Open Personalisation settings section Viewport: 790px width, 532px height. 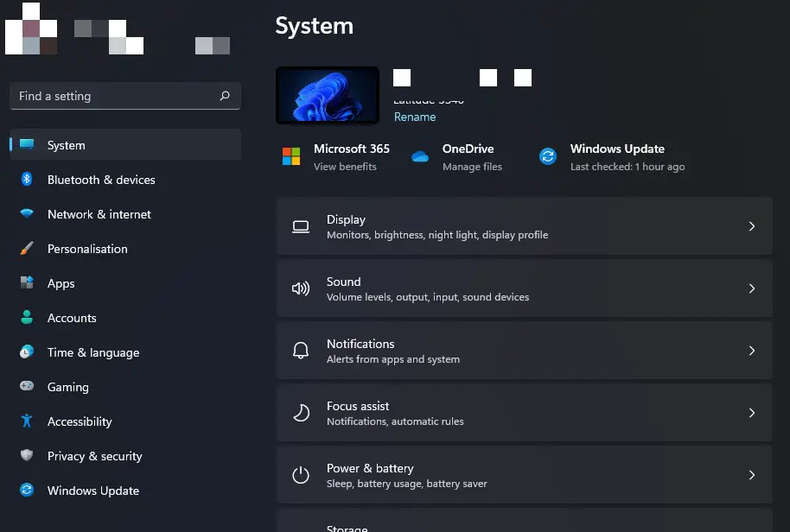125,249
